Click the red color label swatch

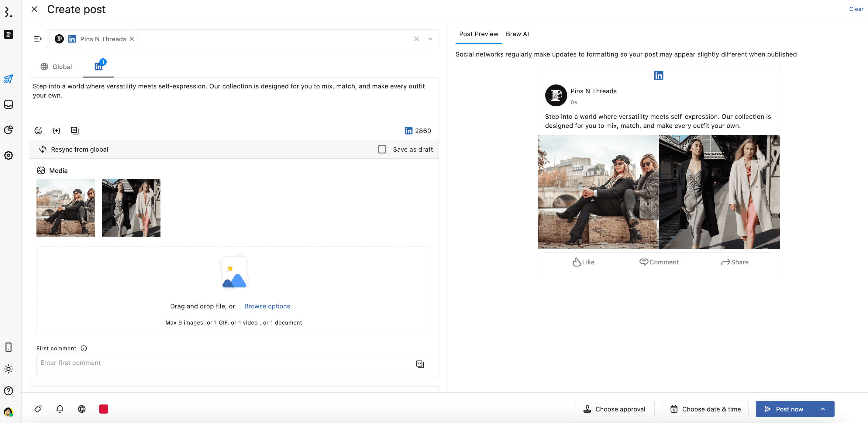pyautogui.click(x=103, y=409)
